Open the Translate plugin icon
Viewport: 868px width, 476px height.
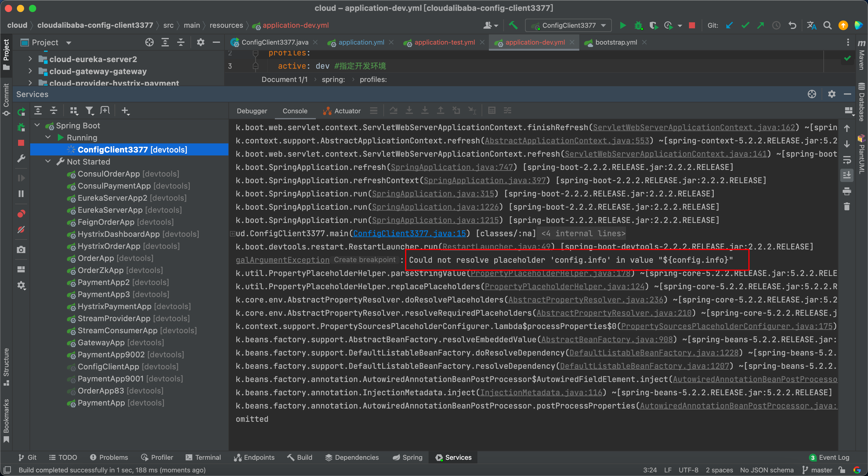(x=811, y=25)
